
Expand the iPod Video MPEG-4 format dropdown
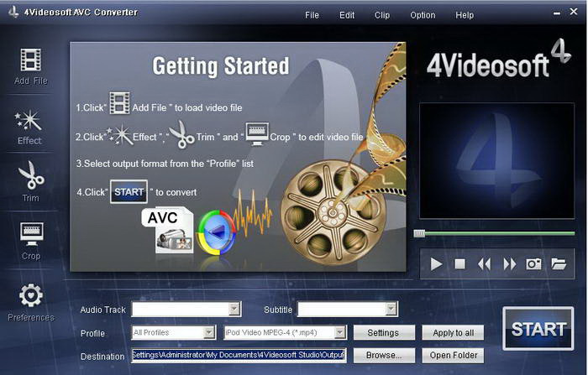tap(339, 332)
